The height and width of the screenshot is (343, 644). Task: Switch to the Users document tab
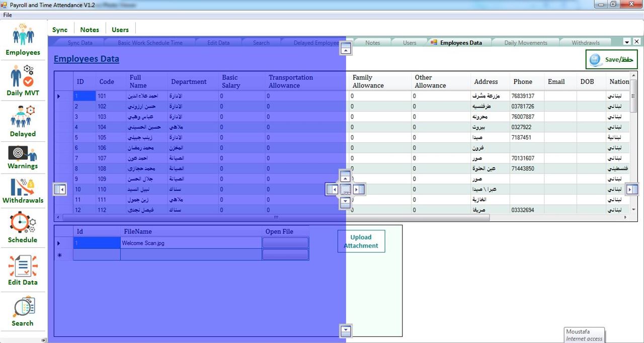(x=410, y=43)
